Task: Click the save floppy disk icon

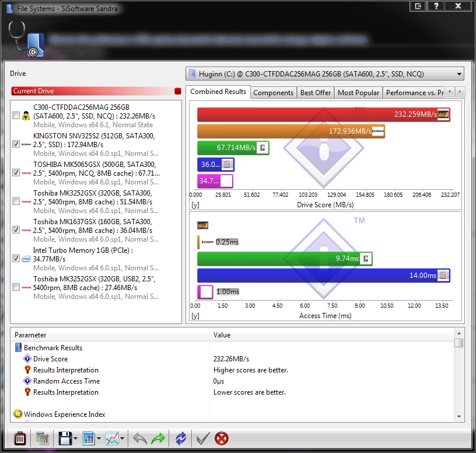Action: tap(65, 438)
